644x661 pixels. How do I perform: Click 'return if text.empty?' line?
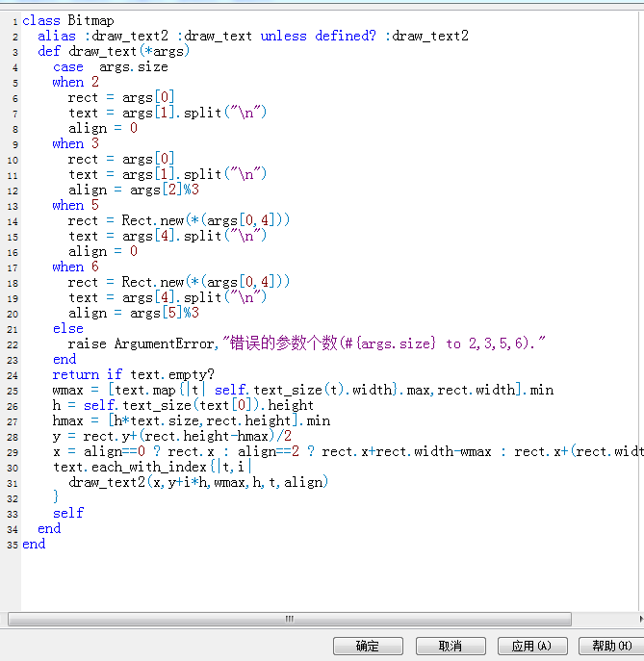click(133, 375)
